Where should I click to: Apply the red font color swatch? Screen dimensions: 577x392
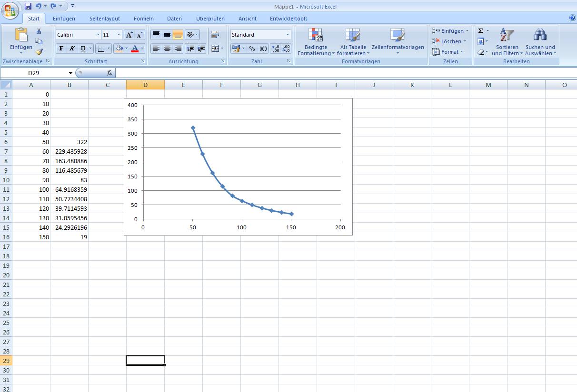click(x=135, y=49)
